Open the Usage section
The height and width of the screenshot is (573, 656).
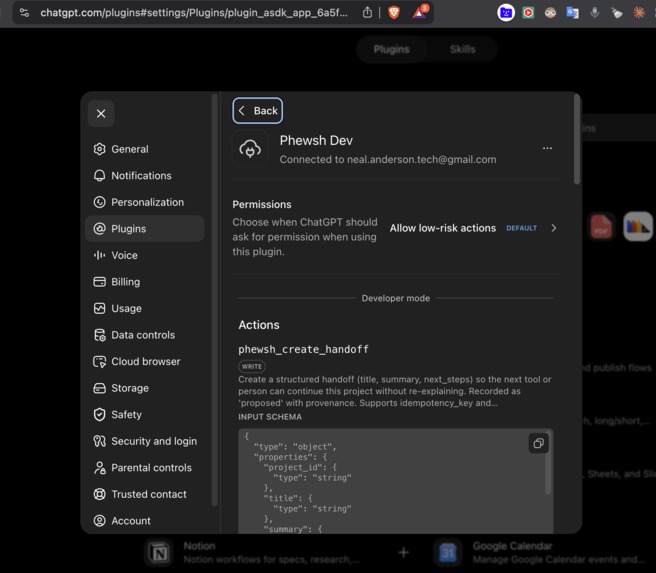point(144,309)
